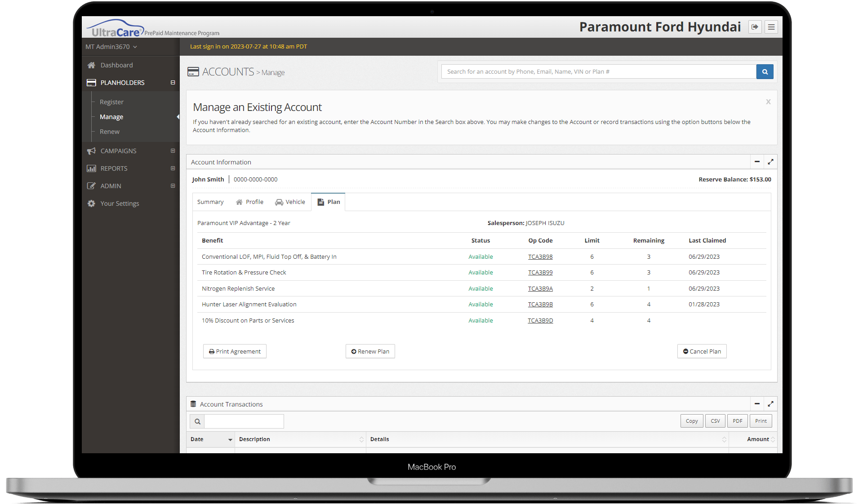Click '10% Discount on Parts or Services'
This screenshot has width=863, height=504.
point(248,321)
